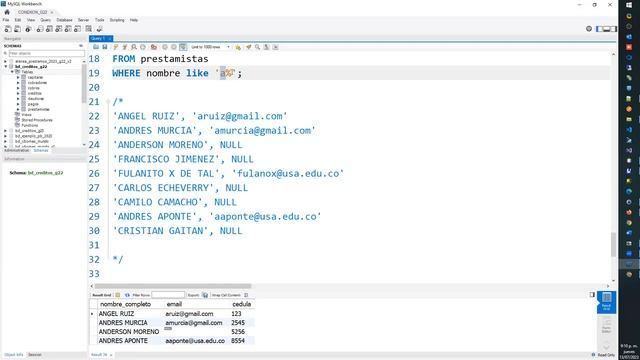Screen dimensions: 640x360
Task: Click the reconnect to DBMS icon
Action: coord(99,29)
